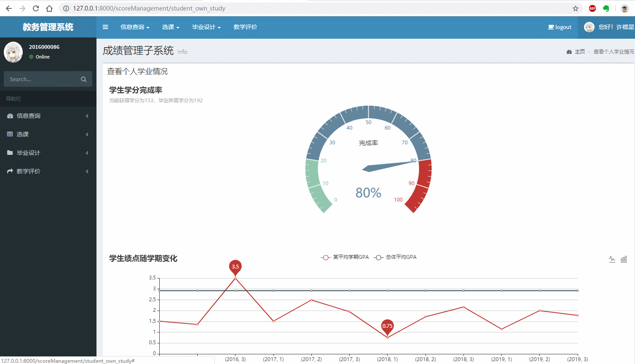Expand 选课 sidebar chevron
Image resolution: width=635 pixels, height=364 pixels.
click(x=87, y=134)
